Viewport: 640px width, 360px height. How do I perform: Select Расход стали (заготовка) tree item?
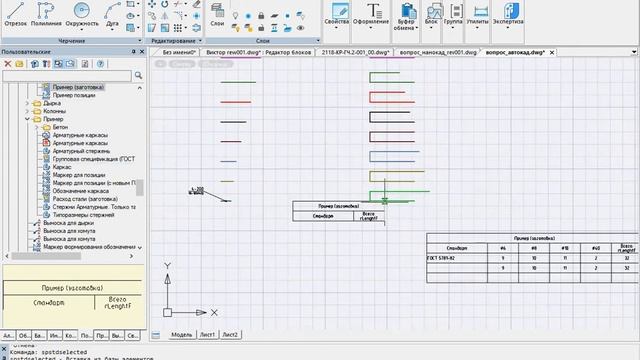(x=85, y=199)
